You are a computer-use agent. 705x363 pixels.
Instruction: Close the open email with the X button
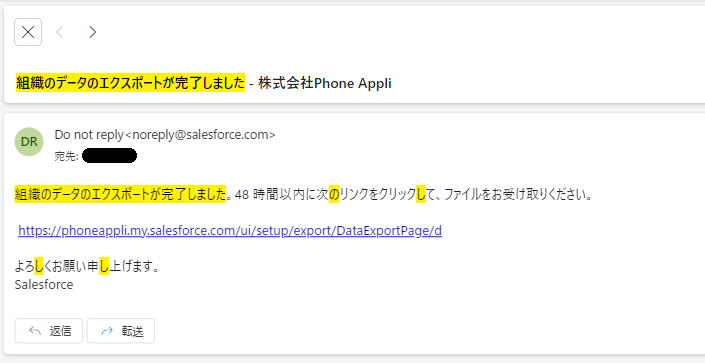coord(28,32)
